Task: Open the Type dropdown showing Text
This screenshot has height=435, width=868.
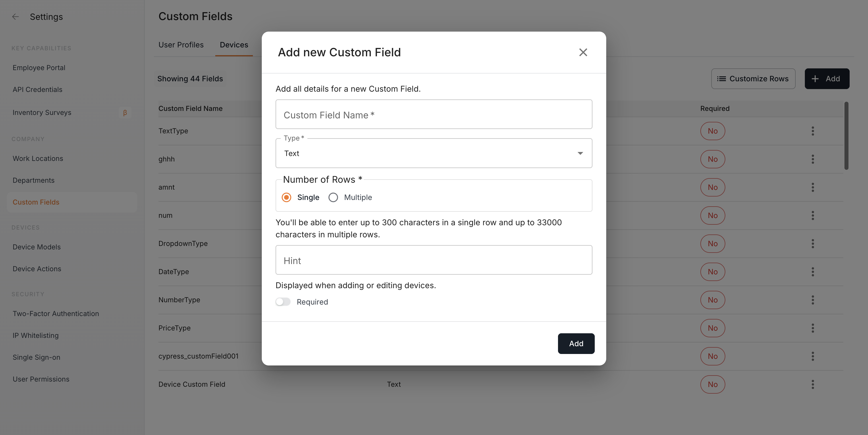Action: (x=434, y=153)
